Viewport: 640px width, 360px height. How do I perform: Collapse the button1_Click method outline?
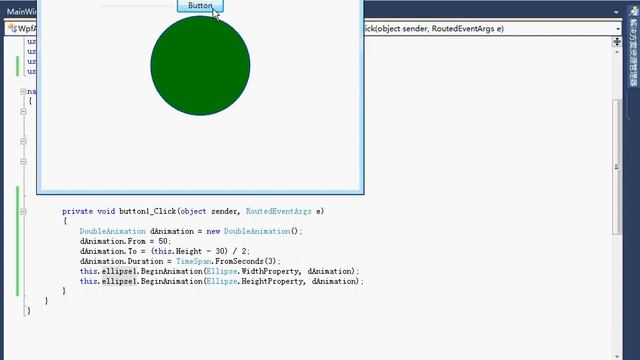tap(23, 211)
